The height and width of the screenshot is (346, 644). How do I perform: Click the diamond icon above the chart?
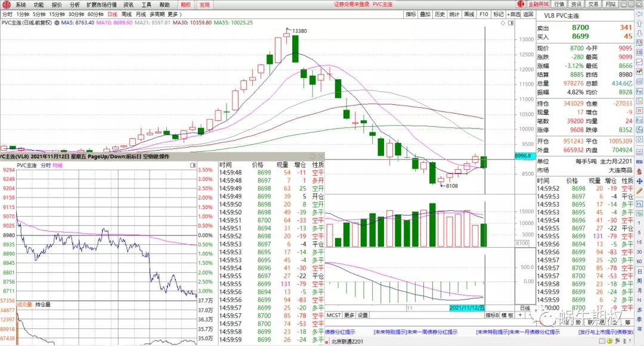coord(504,23)
